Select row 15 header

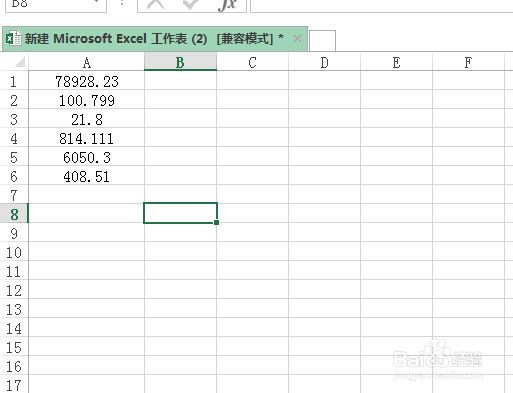pyautogui.click(x=14, y=347)
